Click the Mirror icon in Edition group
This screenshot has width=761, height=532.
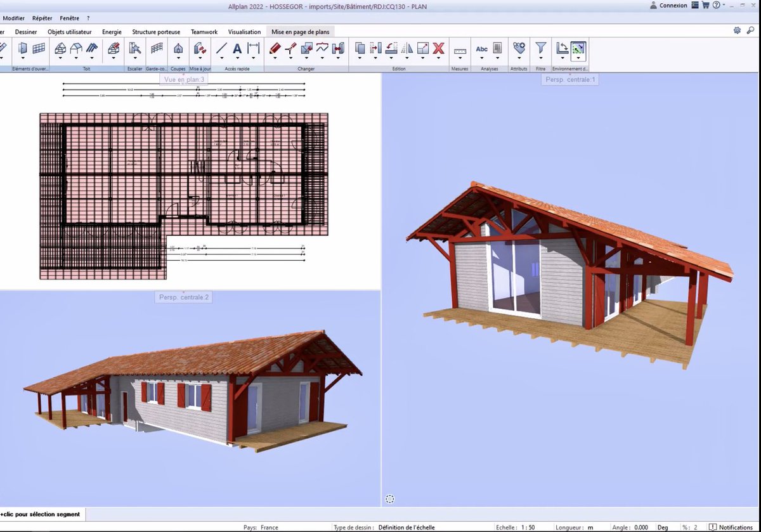tap(407, 48)
